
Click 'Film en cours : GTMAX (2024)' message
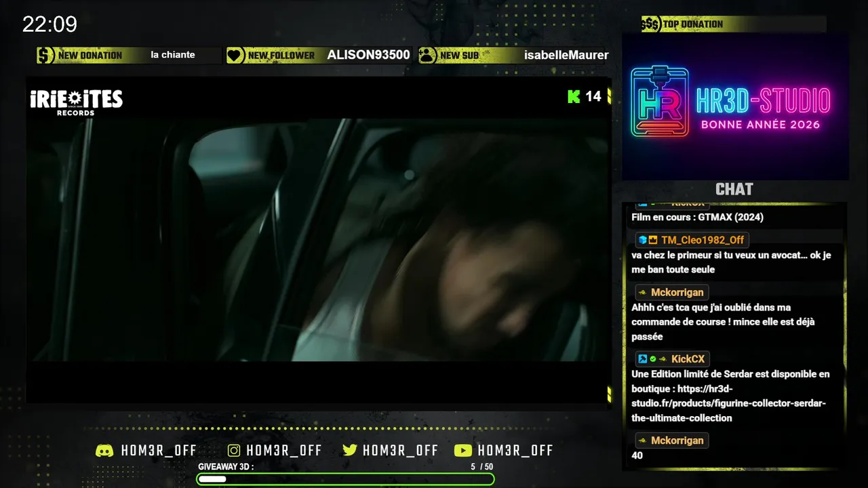pyautogui.click(x=697, y=218)
